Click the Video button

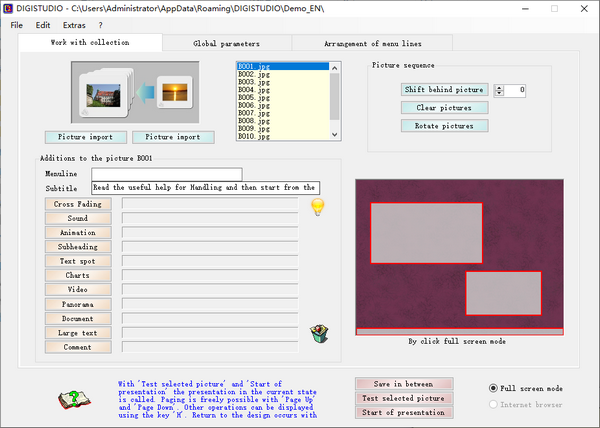(x=78, y=290)
